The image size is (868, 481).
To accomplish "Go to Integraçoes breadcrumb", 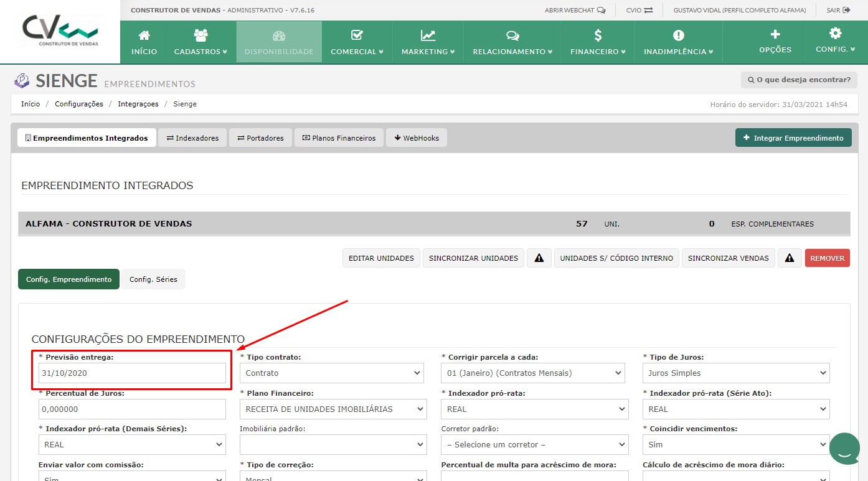I will pos(138,104).
